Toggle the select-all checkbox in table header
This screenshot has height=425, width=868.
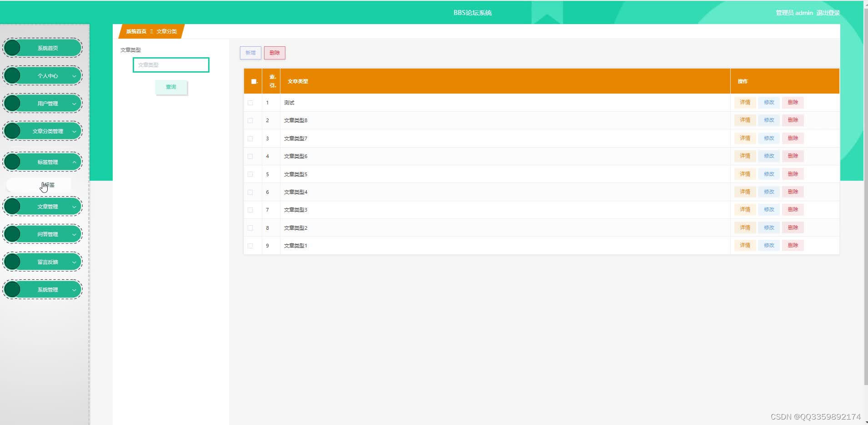[254, 82]
